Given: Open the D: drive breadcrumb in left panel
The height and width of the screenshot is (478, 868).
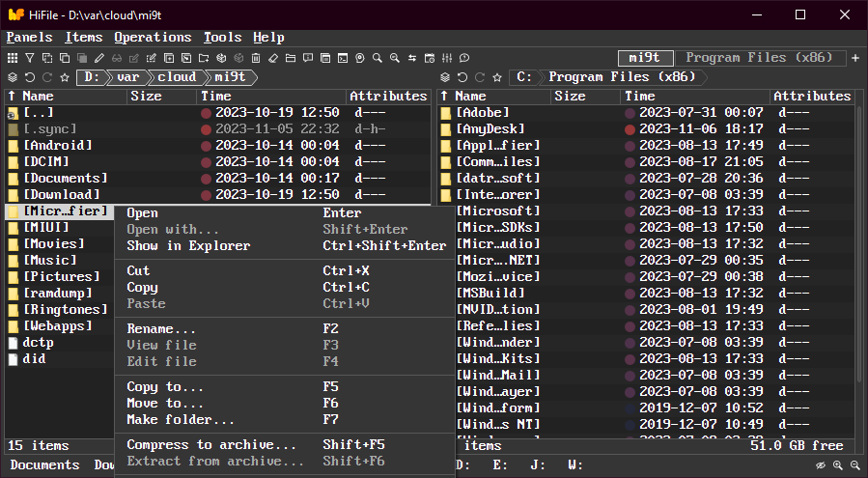Looking at the screenshot, I should pyautogui.click(x=92, y=77).
